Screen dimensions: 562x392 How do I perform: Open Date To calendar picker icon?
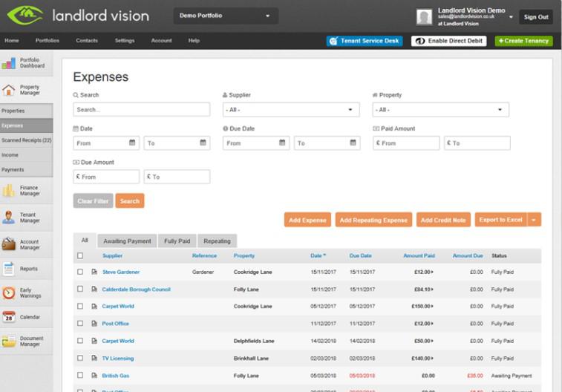(x=203, y=143)
